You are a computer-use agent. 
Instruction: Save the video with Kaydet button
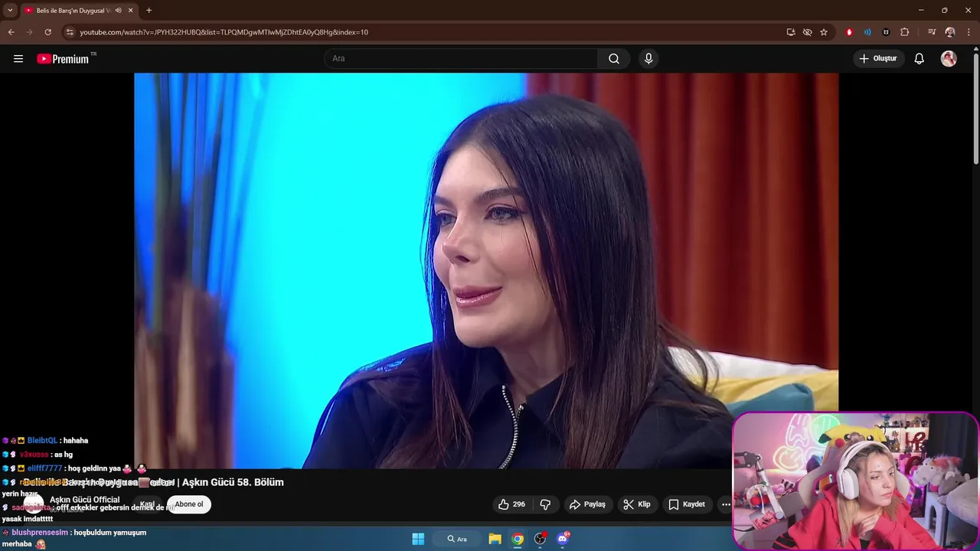click(687, 504)
